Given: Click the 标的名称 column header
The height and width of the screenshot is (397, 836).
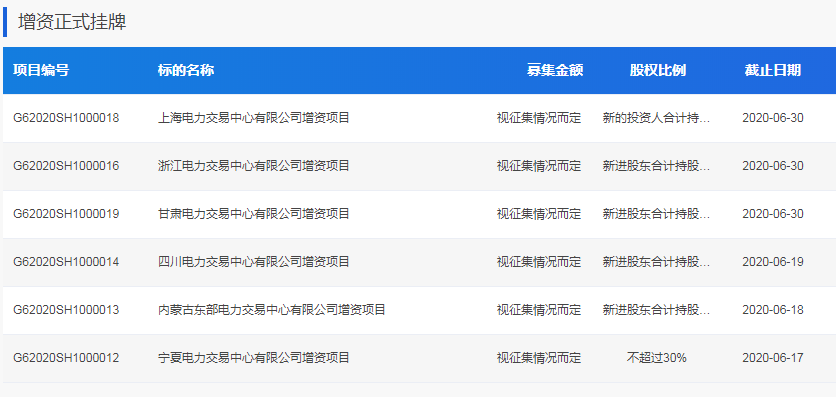Looking at the screenshot, I should (x=186, y=70).
